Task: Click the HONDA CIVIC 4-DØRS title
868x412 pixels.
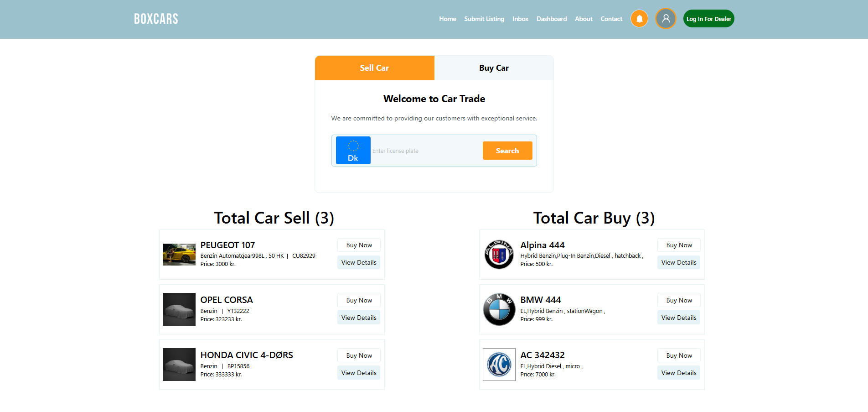Action: click(x=247, y=355)
